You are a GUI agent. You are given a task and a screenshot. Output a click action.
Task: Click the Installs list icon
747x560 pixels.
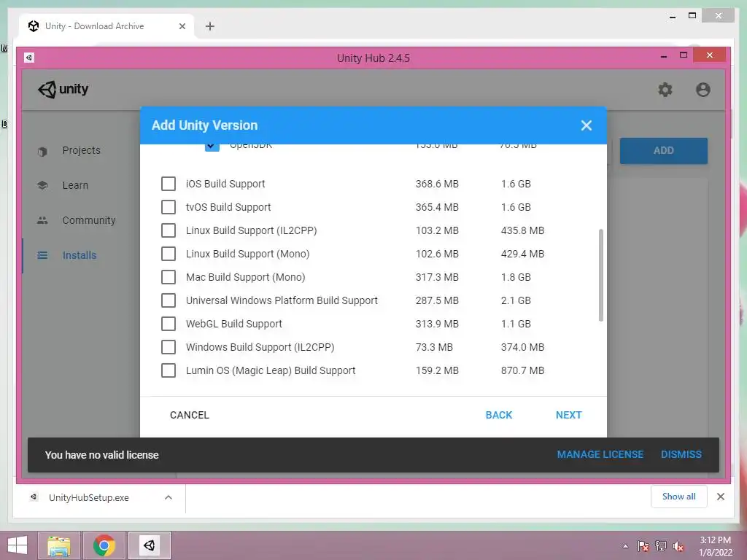42,255
